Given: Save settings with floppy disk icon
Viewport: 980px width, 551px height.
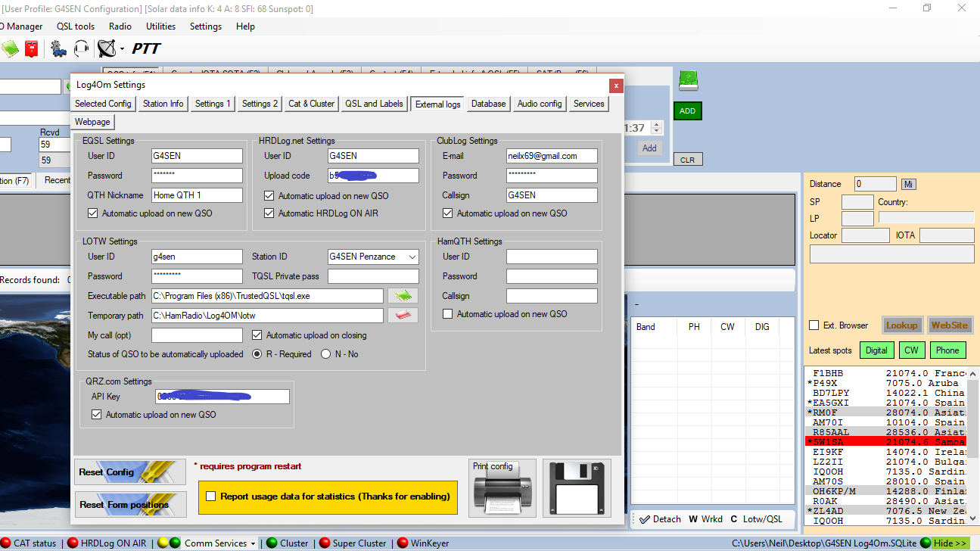Looking at the screenshot, I should click(x=577, y=488).
